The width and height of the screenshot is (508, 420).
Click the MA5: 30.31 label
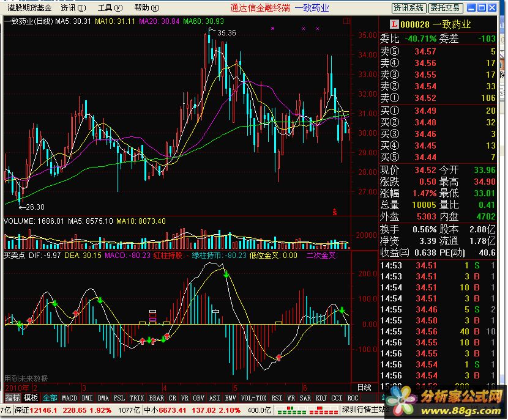tap(73, 21)
